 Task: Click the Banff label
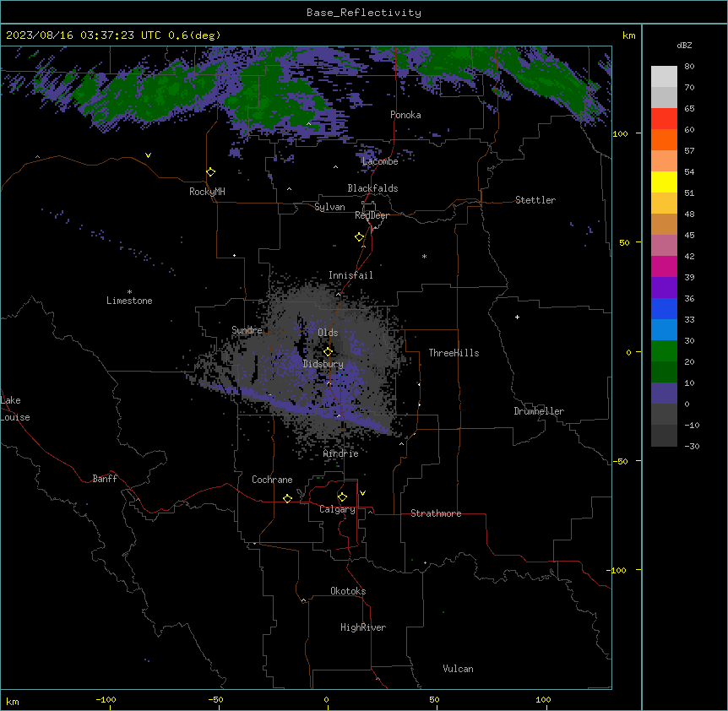tap(105, 479)
